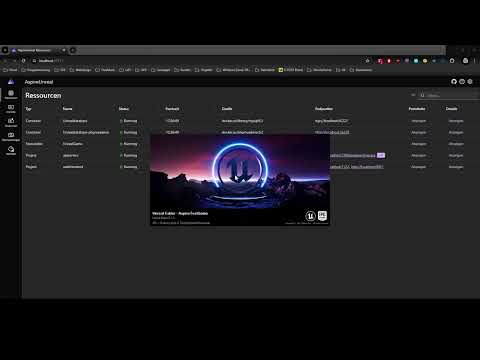Open the apiservice endpoint link
480x360 pixels.
tap(353, 156)
